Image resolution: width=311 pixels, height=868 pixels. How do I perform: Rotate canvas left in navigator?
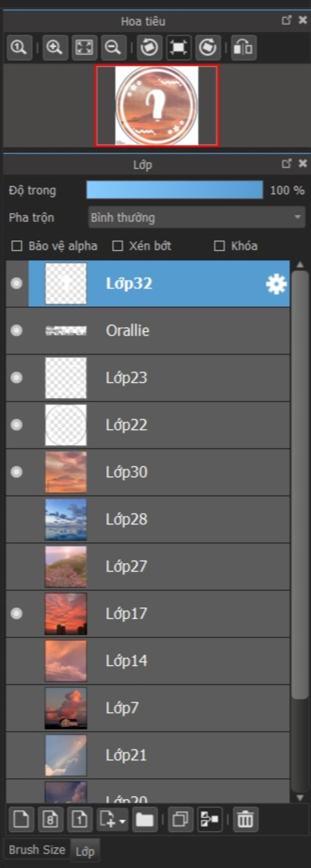click(149, 47)
